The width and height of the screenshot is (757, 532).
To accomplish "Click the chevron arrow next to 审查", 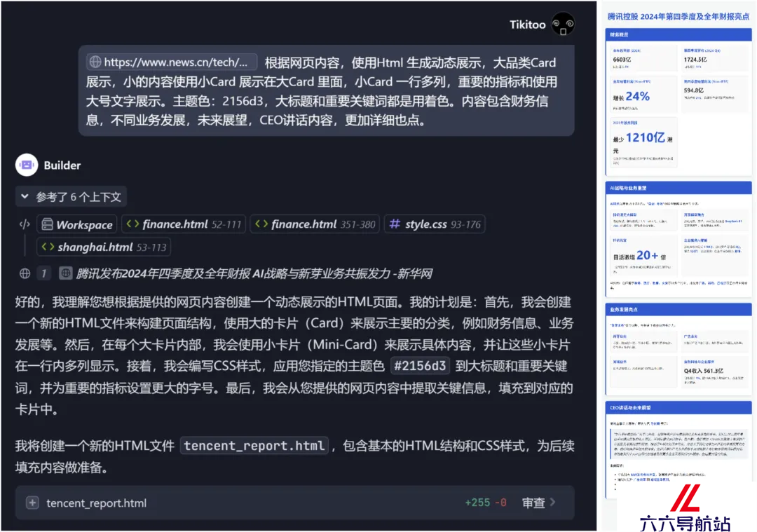I will click(x=553, y=502).
